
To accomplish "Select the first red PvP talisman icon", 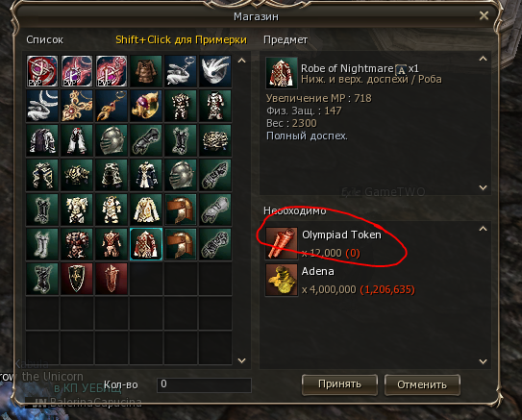I will [x=42, y=71].
